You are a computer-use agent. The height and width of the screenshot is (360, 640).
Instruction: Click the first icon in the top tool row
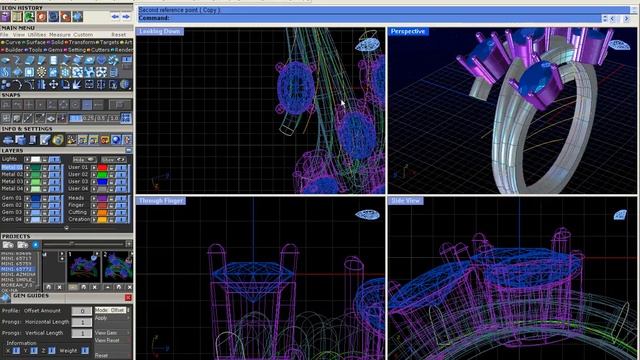pyautogui.click(x=5, y=61)
